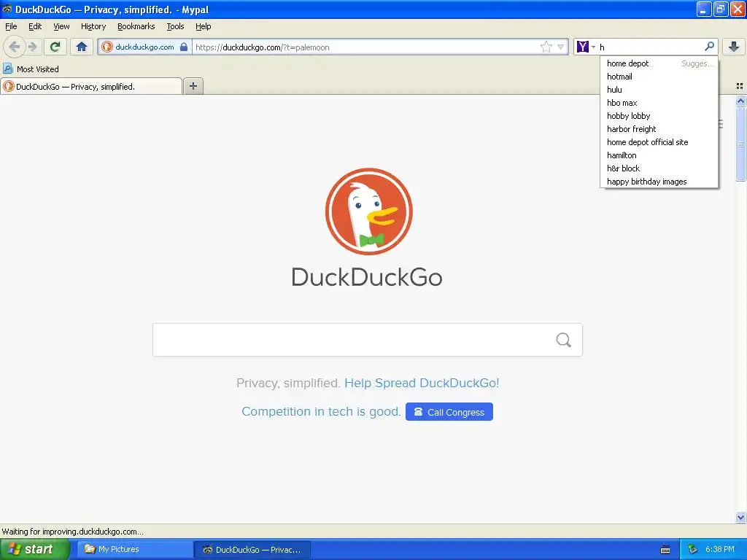
Task: Click the magnifier in the browser search box
Action: (709, 47)
